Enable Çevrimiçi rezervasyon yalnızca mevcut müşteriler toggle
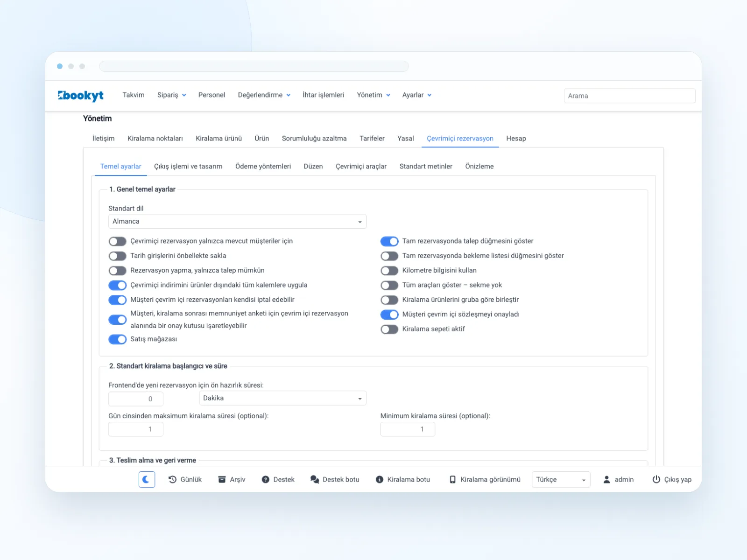The height and width of the screenshot is (560, 747). [118, 241]
